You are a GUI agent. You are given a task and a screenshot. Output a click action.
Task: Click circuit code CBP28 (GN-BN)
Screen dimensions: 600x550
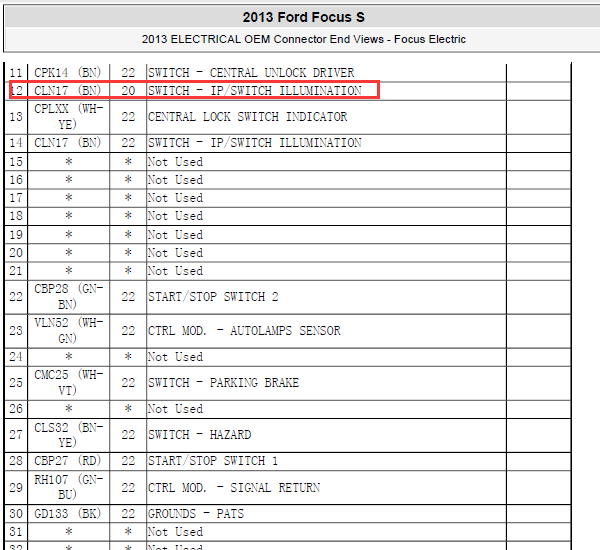tap(68, 297)
